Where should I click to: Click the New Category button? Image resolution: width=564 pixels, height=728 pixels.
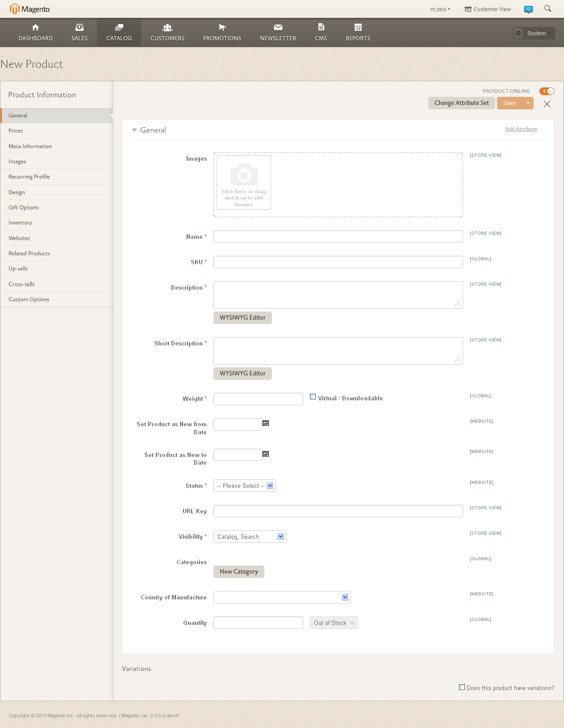(x=239, y=572)
